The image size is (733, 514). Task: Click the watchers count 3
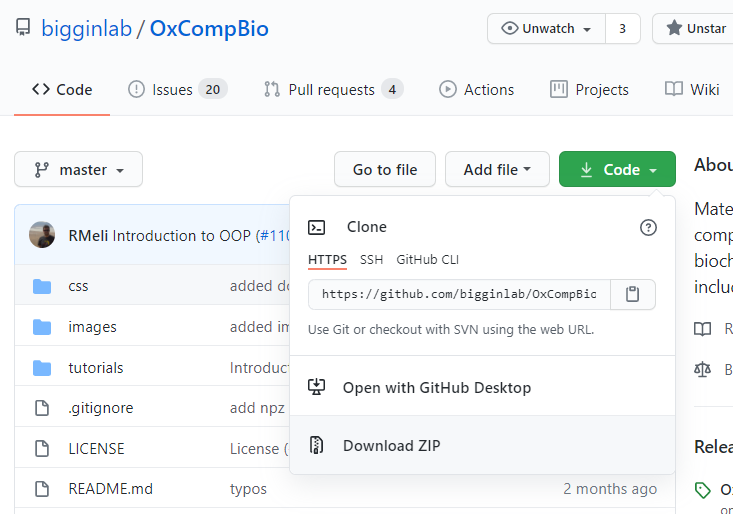(x=623, y=29)
